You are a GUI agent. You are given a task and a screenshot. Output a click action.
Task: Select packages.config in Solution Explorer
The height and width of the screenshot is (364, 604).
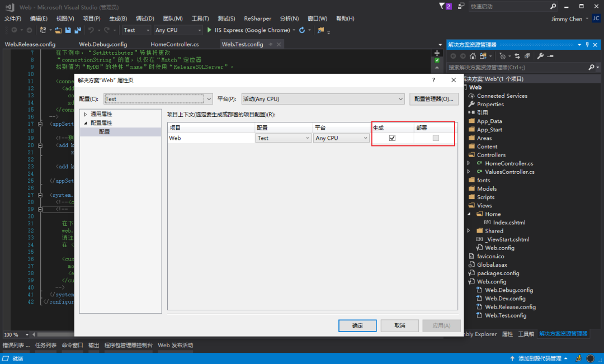click(498, 273)
